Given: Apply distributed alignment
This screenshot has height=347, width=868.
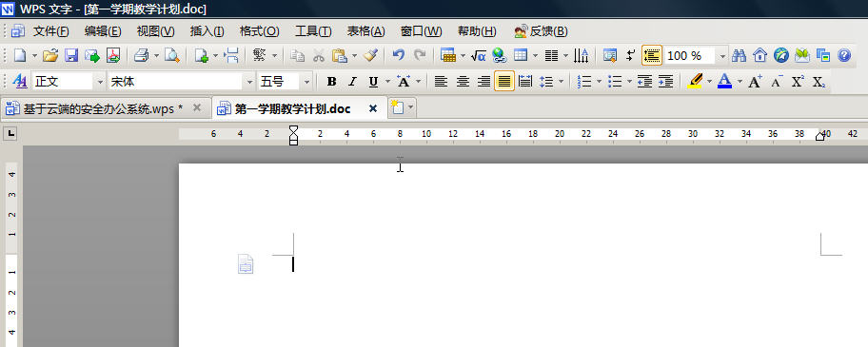Looking at the screenshot, I should pyautogui.click(x=525, y=82).
